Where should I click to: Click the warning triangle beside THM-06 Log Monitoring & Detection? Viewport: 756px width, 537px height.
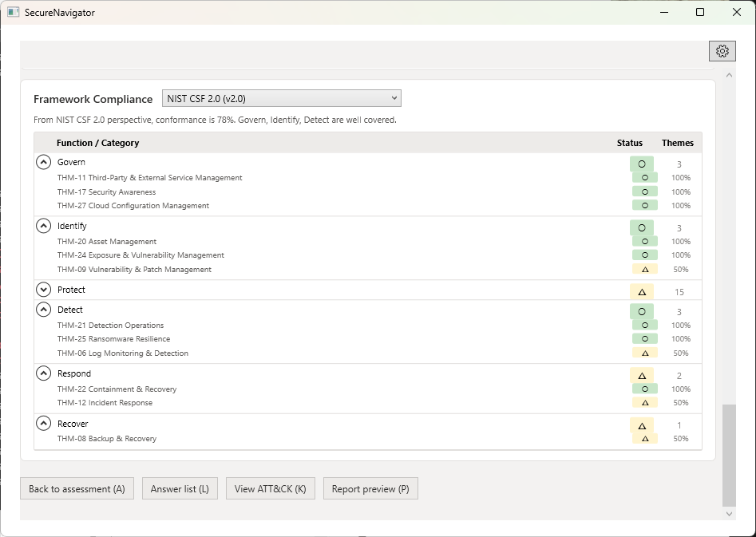coord(643,352)
